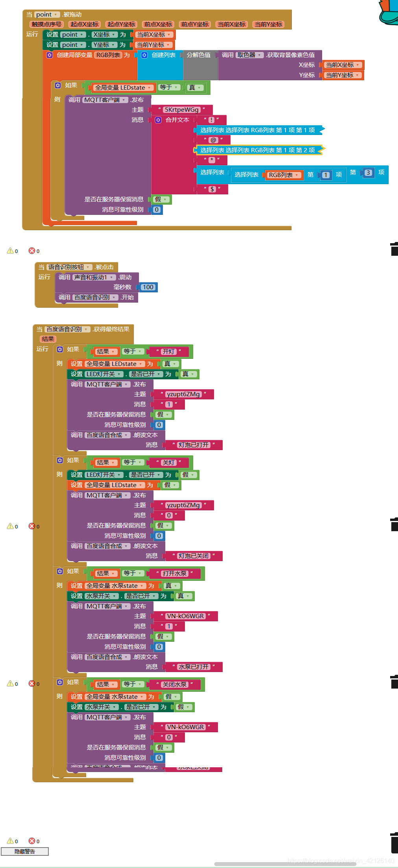Edit the "@" text literal in 合并文本
The width and height of the screenshot is (398, 868).
click(x=213, y=140)
